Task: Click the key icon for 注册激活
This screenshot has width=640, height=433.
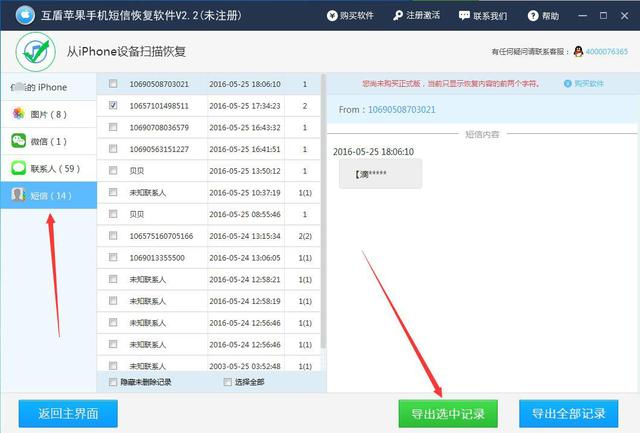Action: [x=398, y=16]
